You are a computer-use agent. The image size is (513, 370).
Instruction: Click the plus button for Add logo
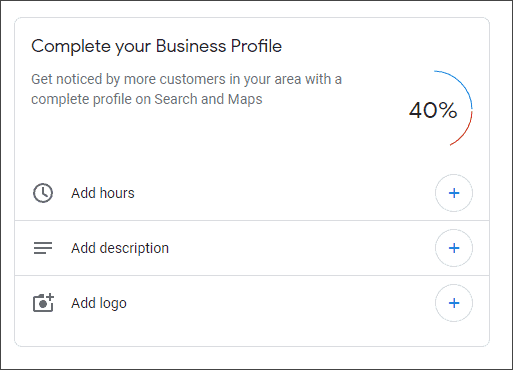[454, 303]
